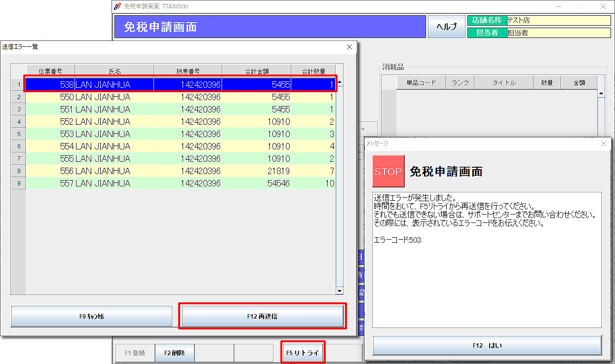Click the 合計金額 column header
615x364 pixels.
tap(256, 71)
